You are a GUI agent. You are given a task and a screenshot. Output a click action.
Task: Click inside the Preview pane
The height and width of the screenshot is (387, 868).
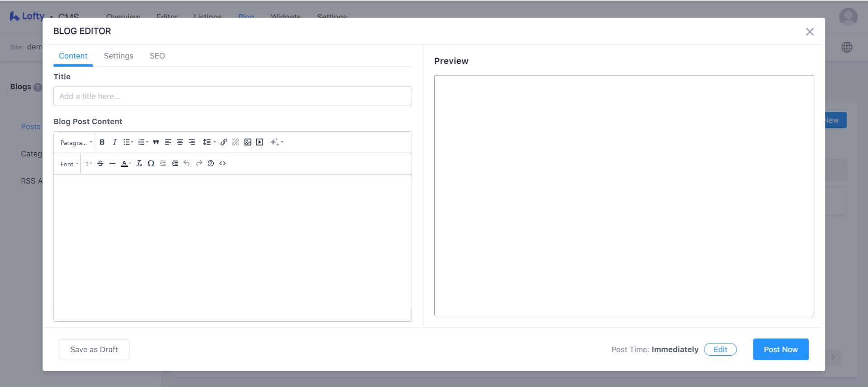[624, 195]
